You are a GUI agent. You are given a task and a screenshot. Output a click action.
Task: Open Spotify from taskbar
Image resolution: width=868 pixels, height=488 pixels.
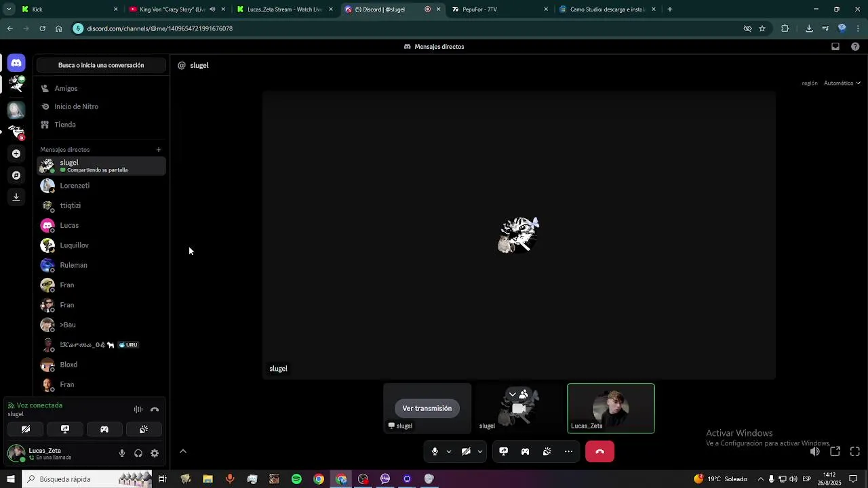(x=296, y=479)
